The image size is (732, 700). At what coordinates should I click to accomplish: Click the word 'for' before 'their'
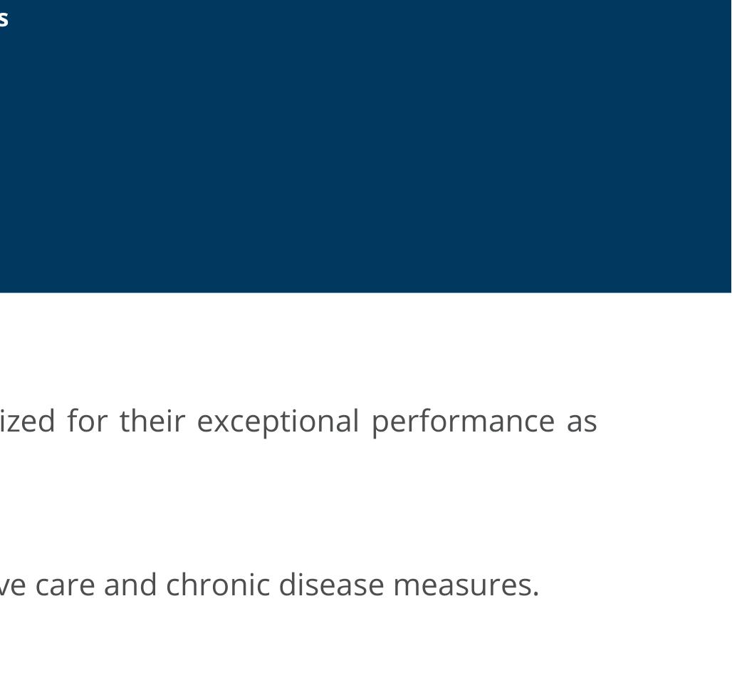click(88, 421)
